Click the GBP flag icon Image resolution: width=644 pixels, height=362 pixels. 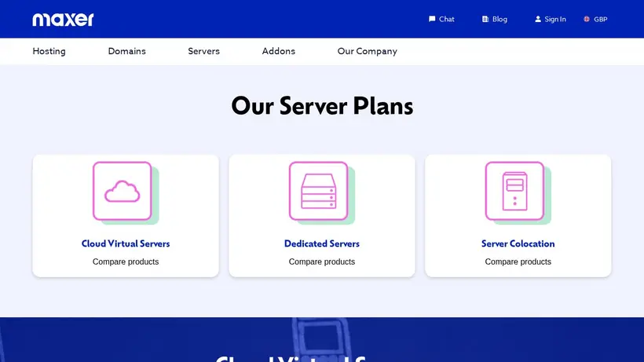587,19
